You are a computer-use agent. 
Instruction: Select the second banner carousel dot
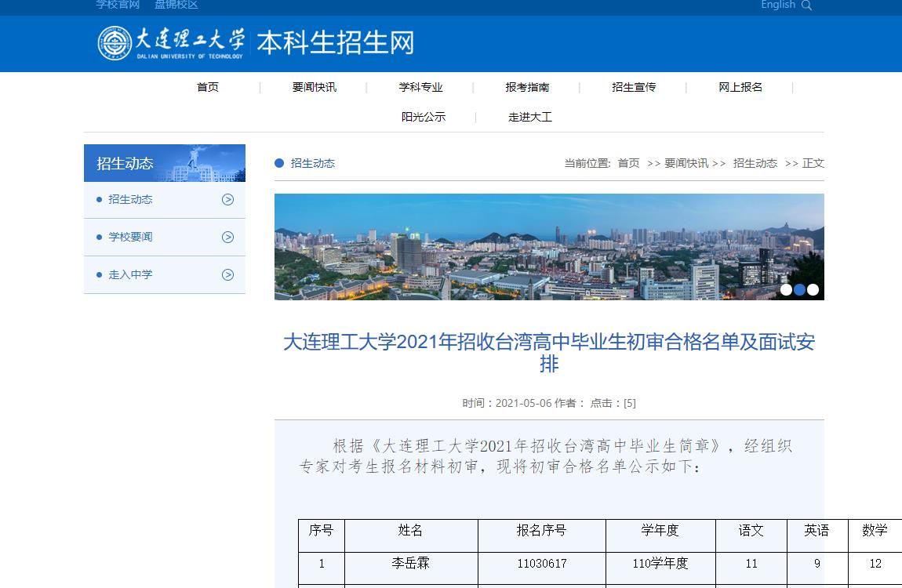pyautogui.click(x=799, y=289)
